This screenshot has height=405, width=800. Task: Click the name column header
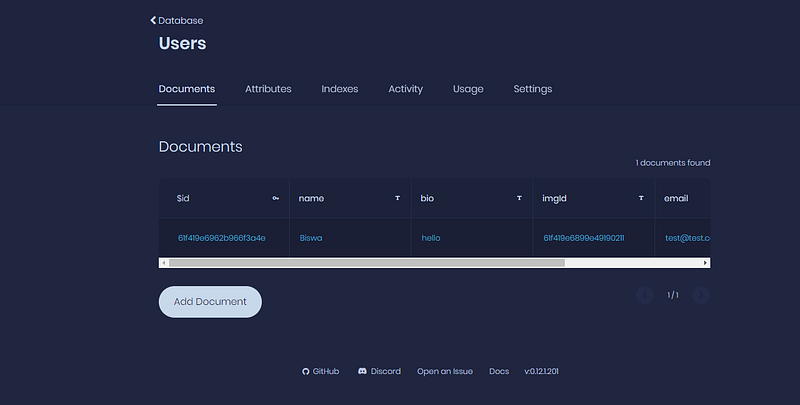[350, 198]
